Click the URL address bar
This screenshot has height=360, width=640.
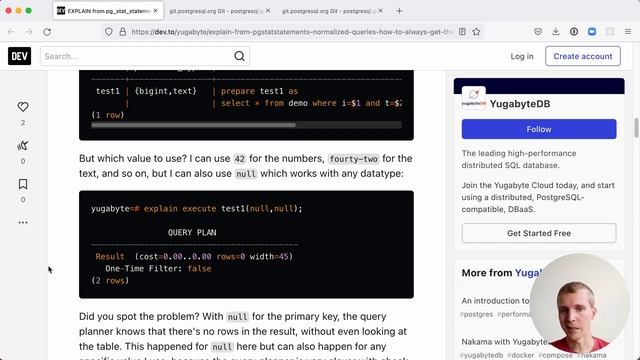(x=292, y=32)
